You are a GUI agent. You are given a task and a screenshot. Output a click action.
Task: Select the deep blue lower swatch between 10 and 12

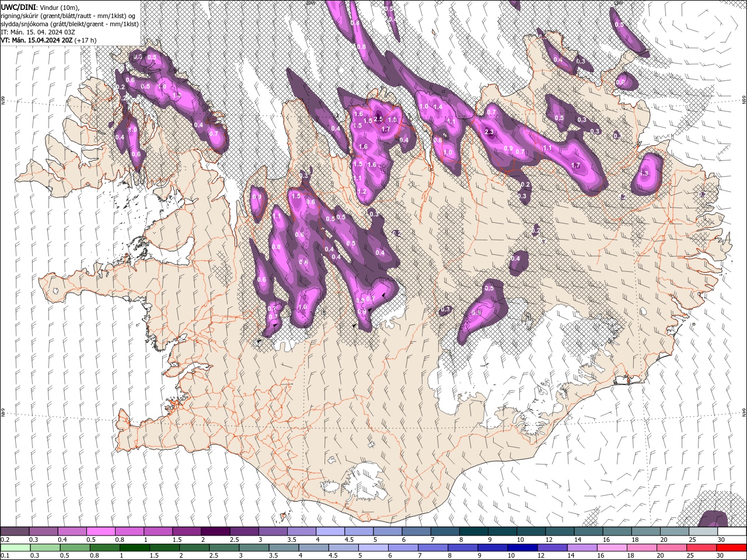click(x=522, y=548)
